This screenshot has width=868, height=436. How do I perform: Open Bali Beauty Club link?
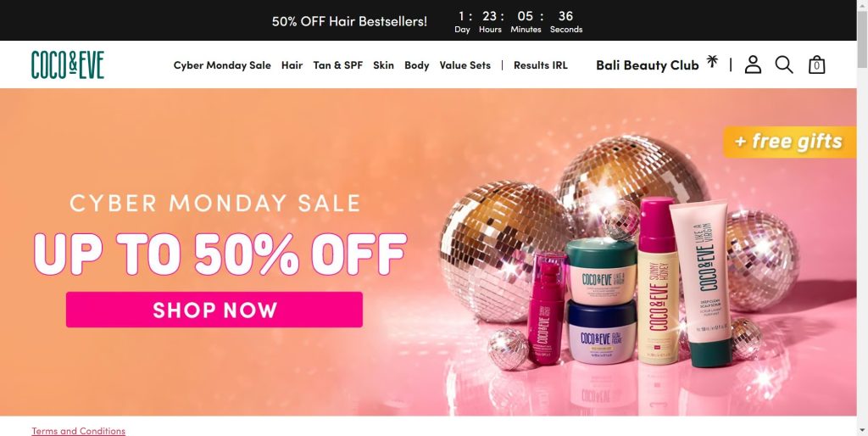(647, 65)
